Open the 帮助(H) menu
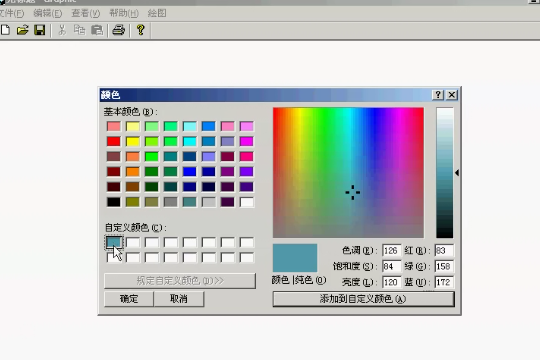This screenshot has width=540, height=360. (124, 13)
